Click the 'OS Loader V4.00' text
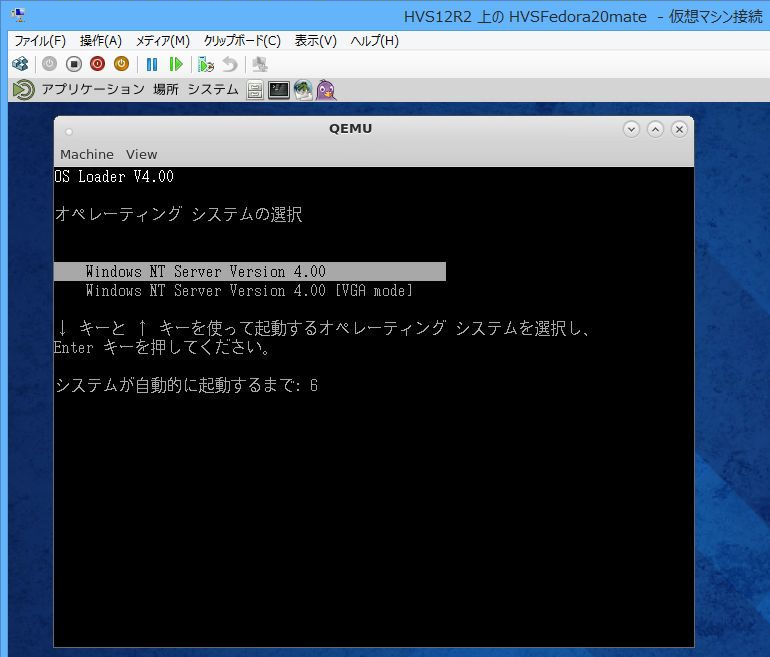Viewport: 770px width, 657px height. tap(114, 177)
